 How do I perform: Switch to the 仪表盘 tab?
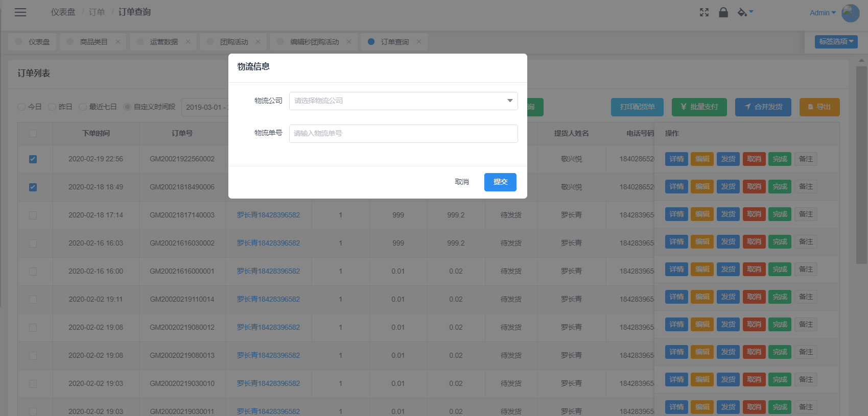tap(32, 42)
